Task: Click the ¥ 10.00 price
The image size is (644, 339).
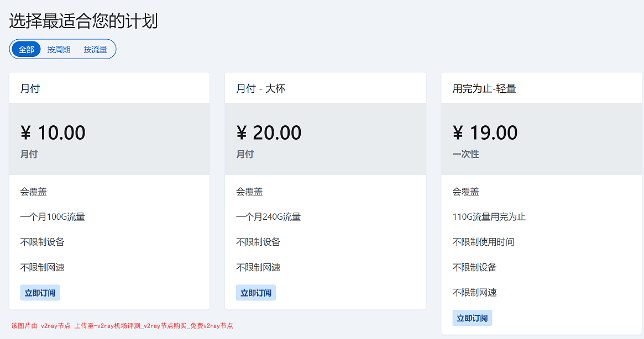Action: click(x=53, y=133)
